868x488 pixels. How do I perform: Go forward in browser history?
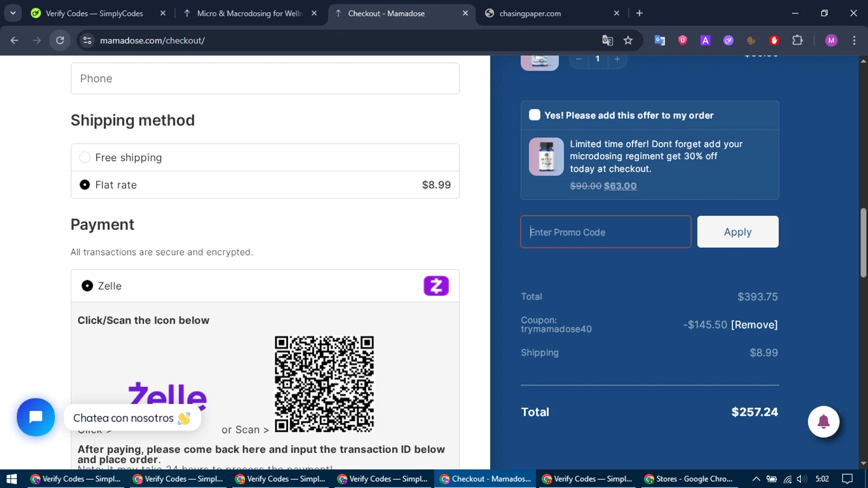coord(37,41)
